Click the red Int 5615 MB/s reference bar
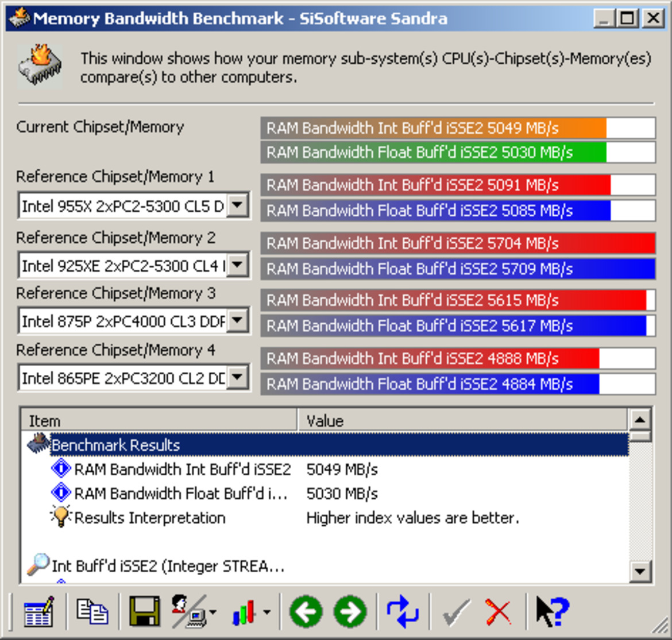The image size is (672, 640). [x=458, y=300]
